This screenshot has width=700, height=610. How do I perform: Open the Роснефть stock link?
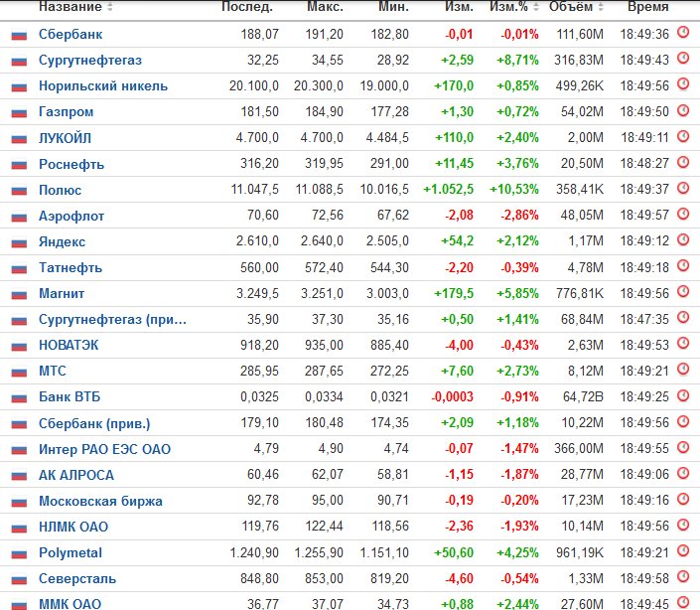point(71,164)
